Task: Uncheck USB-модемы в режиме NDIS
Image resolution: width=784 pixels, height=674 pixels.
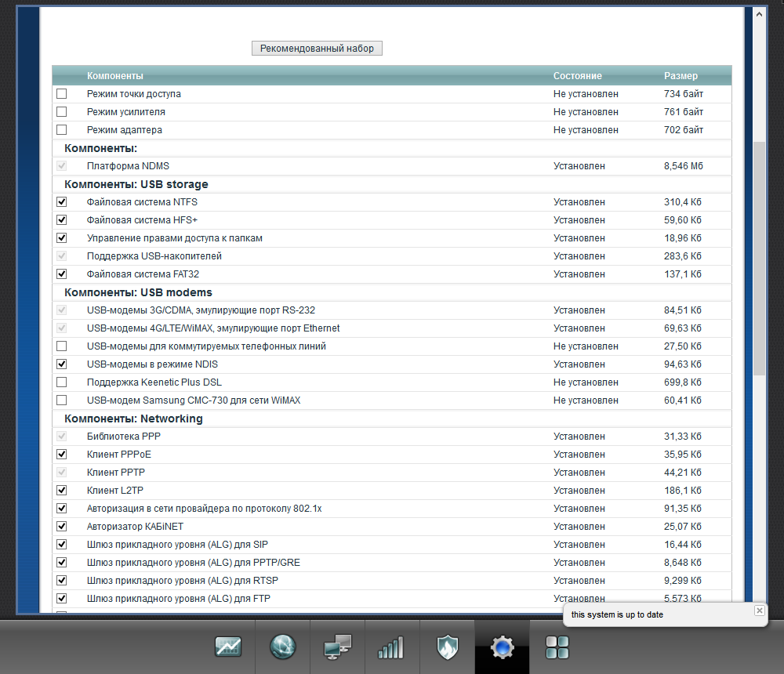Action: (61, 364)
